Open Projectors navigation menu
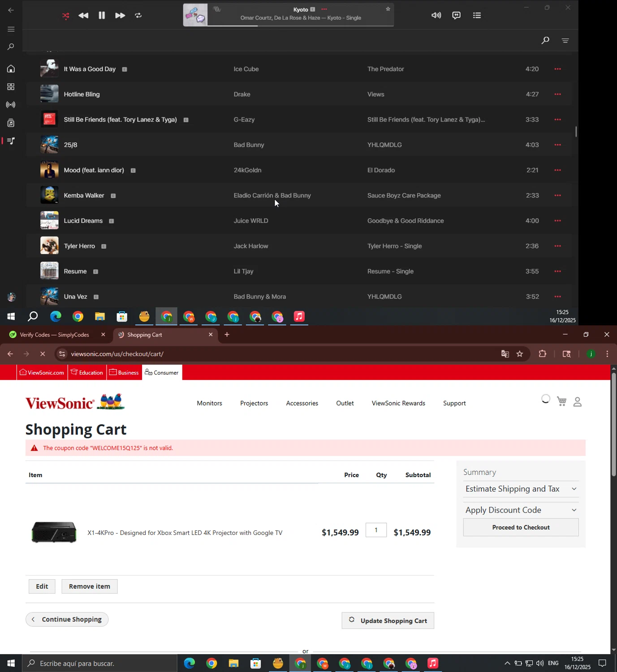The height and width of the screenshot is (672, 617). 254,403
